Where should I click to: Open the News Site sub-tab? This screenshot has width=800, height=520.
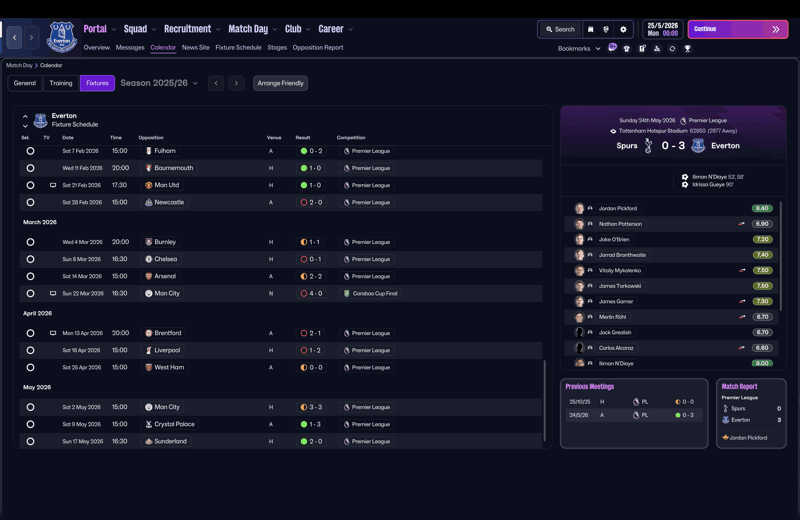(195, 47)
